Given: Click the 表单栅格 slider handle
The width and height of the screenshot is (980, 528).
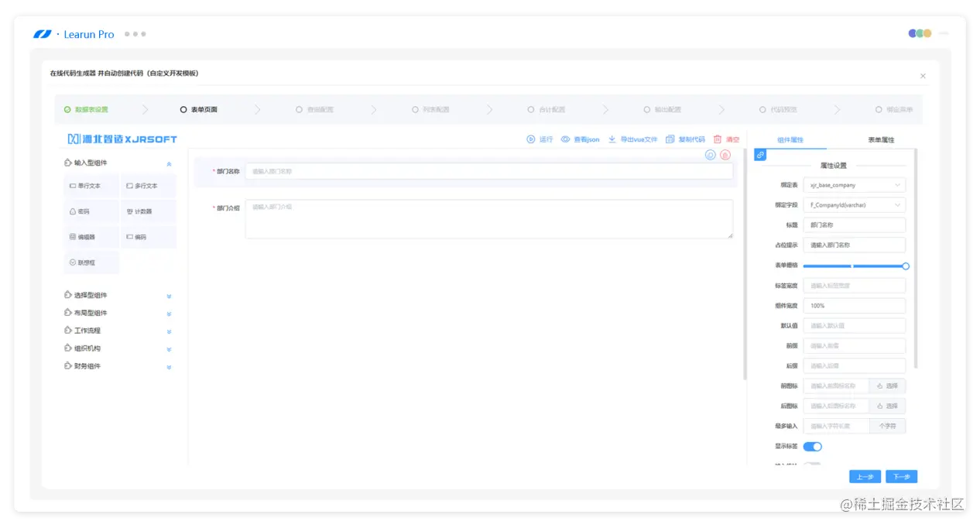Looking at the screenshot, I should (x=906, y=266).
